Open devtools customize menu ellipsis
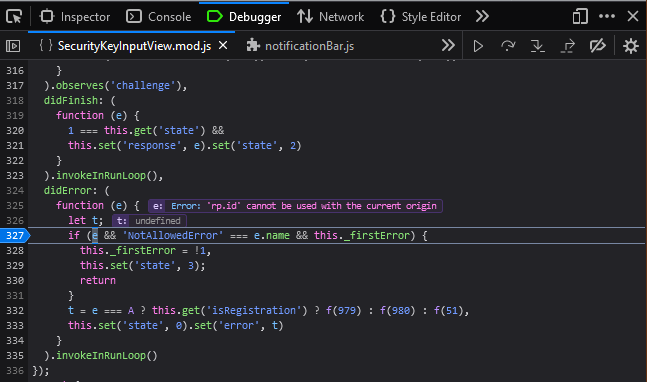Image resolution: width=647 pixels, height=382 pixels. click(607, 17)
